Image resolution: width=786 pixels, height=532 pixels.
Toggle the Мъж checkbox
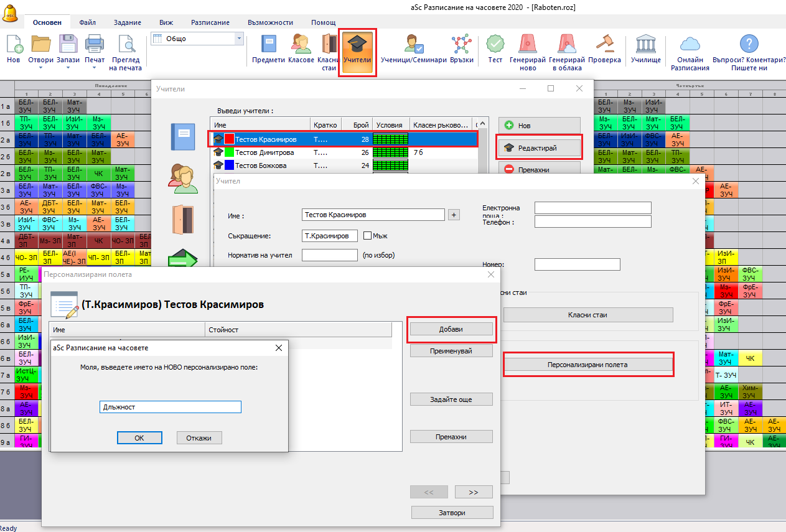click(367, 236)
